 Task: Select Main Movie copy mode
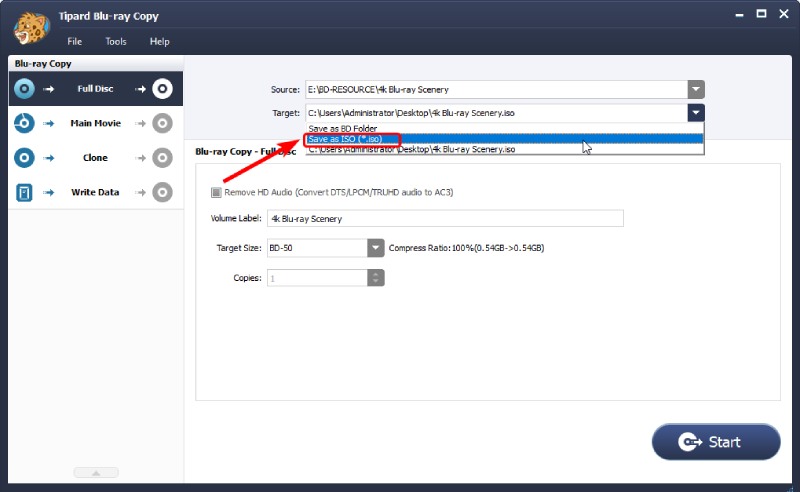pyautogui.click(x=96, y=123)
